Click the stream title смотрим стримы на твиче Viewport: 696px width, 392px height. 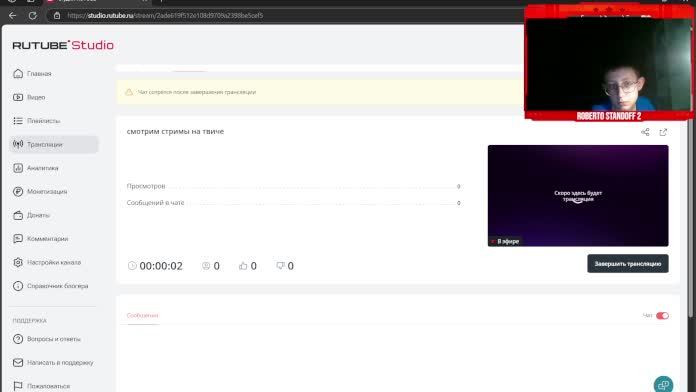pos(175,131)
